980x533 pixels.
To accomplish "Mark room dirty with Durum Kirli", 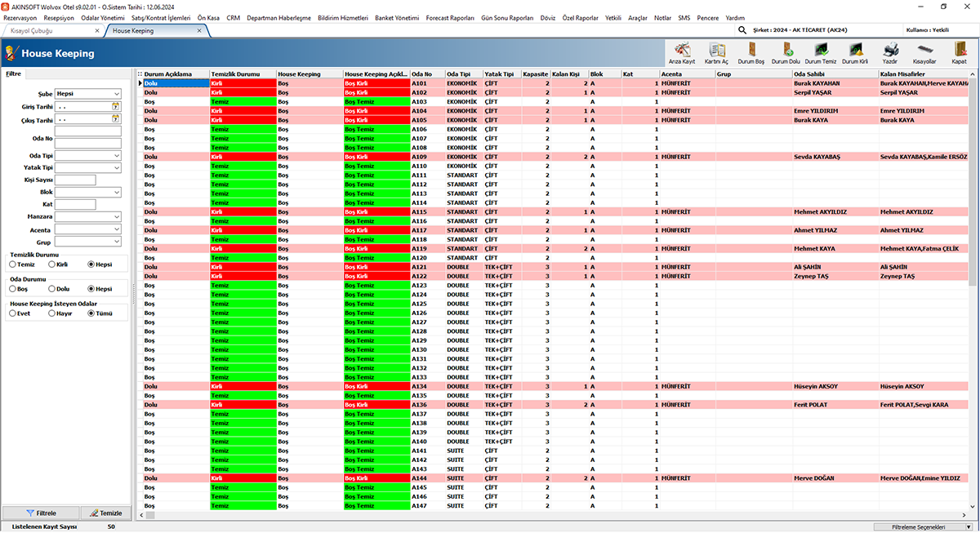I will tap(855, 52).
